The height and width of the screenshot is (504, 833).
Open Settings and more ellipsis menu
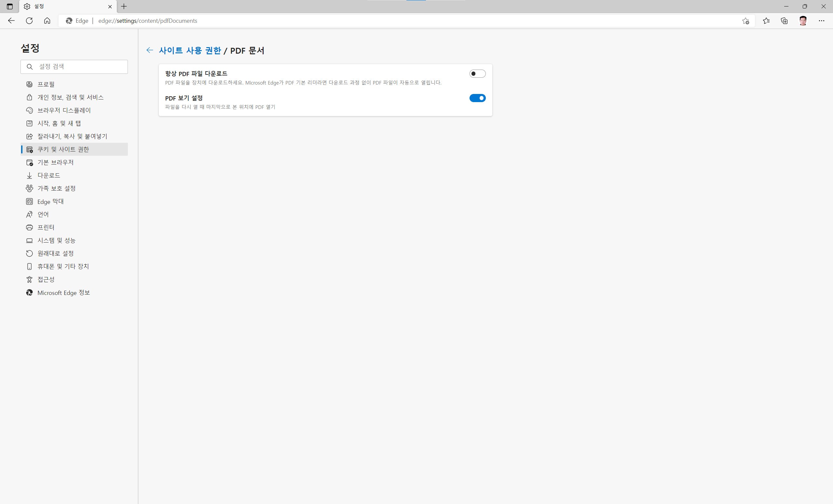point(822,21)
